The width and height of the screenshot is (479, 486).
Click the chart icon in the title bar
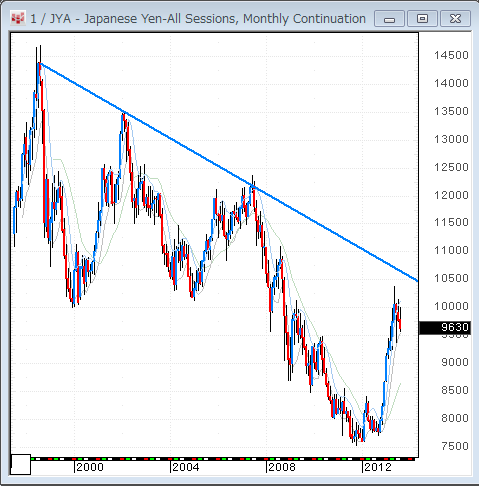point(17,18)
